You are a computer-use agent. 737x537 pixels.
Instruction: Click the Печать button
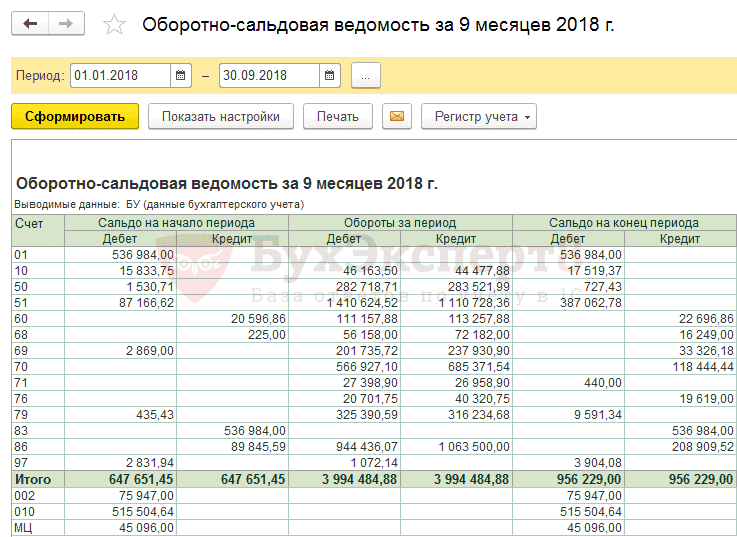(338, 117)
